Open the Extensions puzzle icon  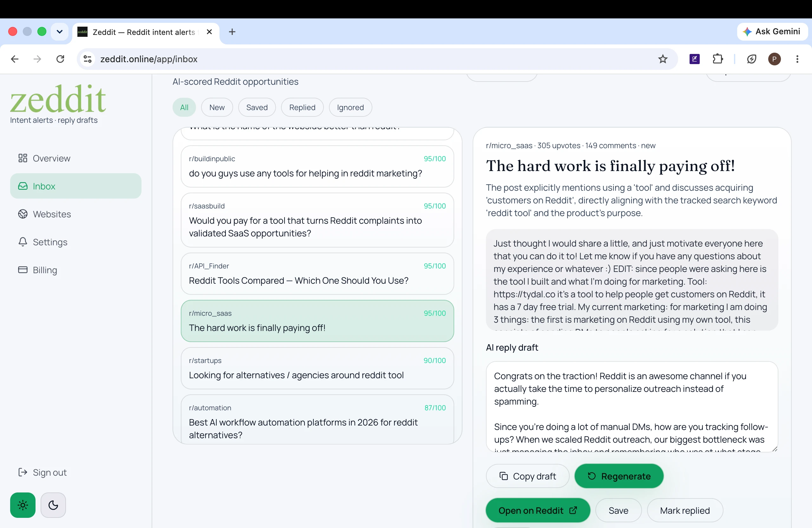point(718,59)
